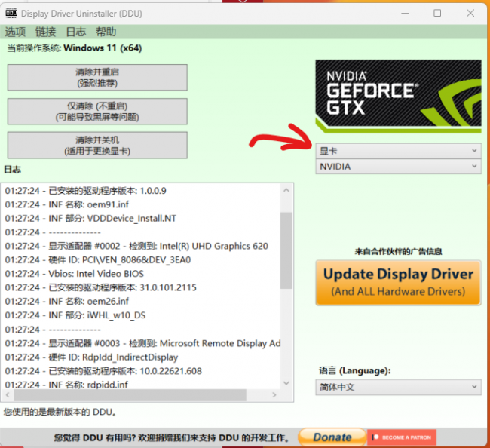Screen dimensions: 490x448
Task: Click the NVIDIA GeForce GTX logo image
Action: pyautogui.click(x=398, y=97)
